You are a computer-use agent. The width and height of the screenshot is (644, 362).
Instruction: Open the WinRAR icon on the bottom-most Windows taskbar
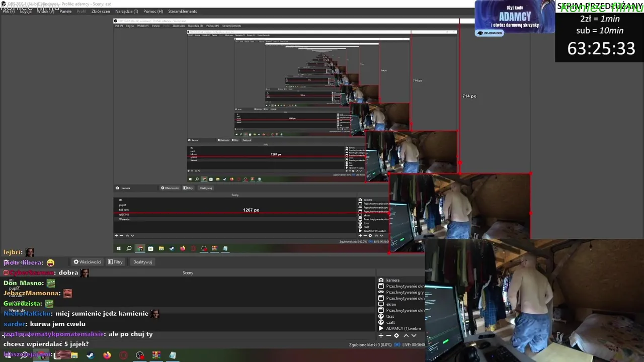click(x=156, y=355)
